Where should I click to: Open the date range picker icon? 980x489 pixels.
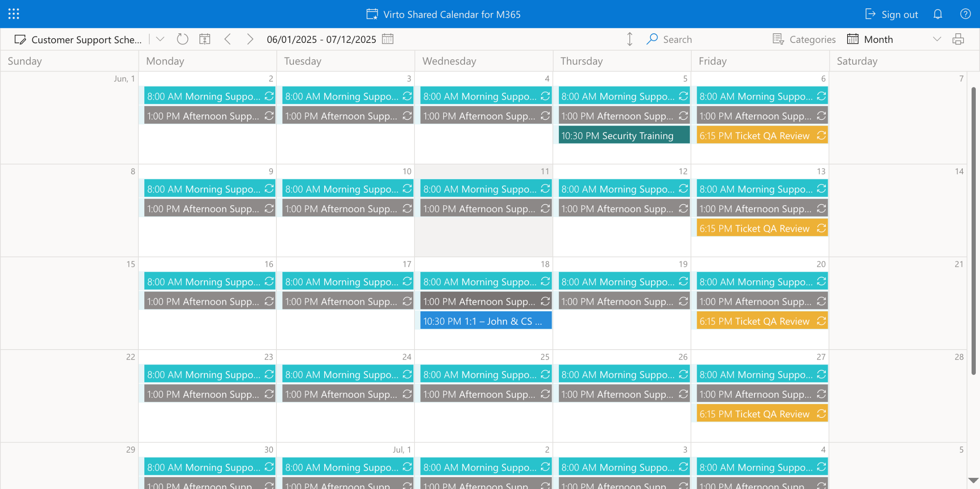[388, 39]
